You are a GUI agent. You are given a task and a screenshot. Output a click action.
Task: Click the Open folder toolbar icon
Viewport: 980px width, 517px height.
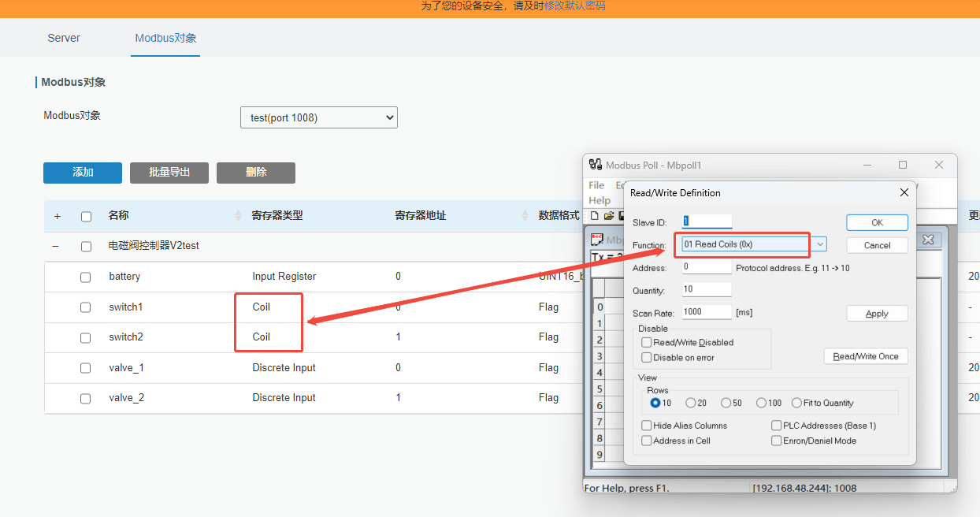608,216
